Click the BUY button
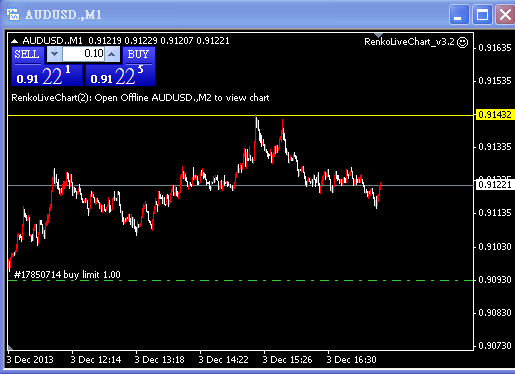 (138, 54)
